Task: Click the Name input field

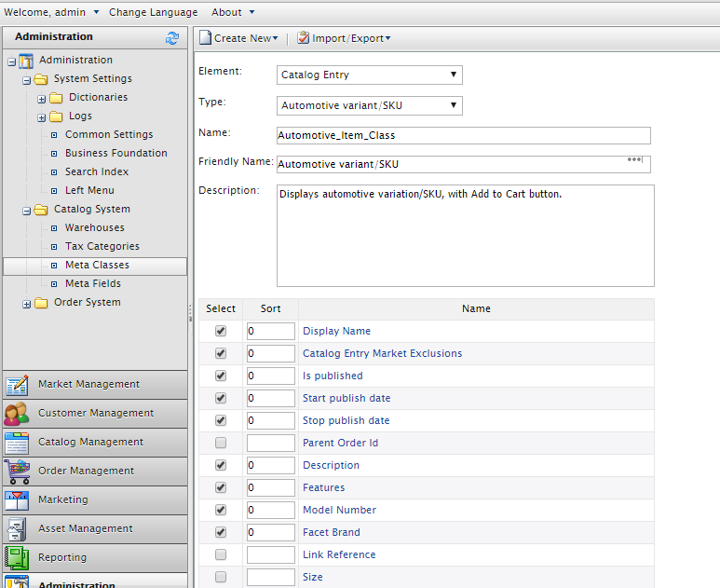Action: [x=464, y=136]
